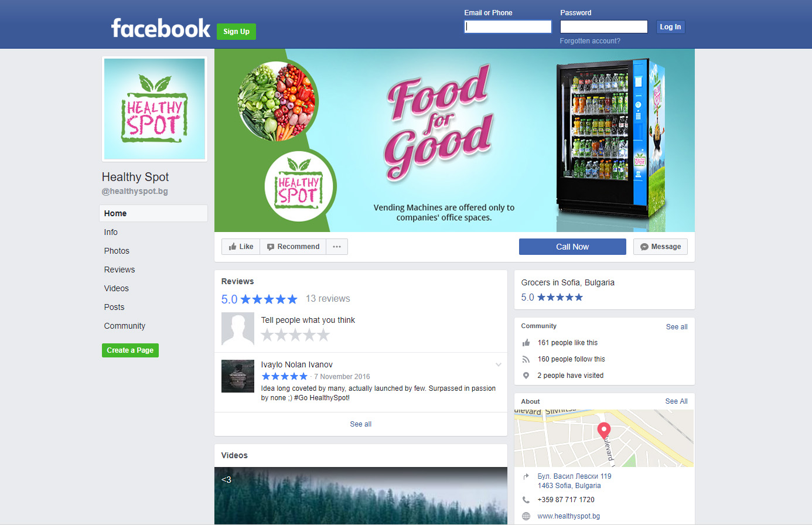Open the Community sidebar tab
The width and height of the screenshot is (812, 525).
[x=125, y=326]
